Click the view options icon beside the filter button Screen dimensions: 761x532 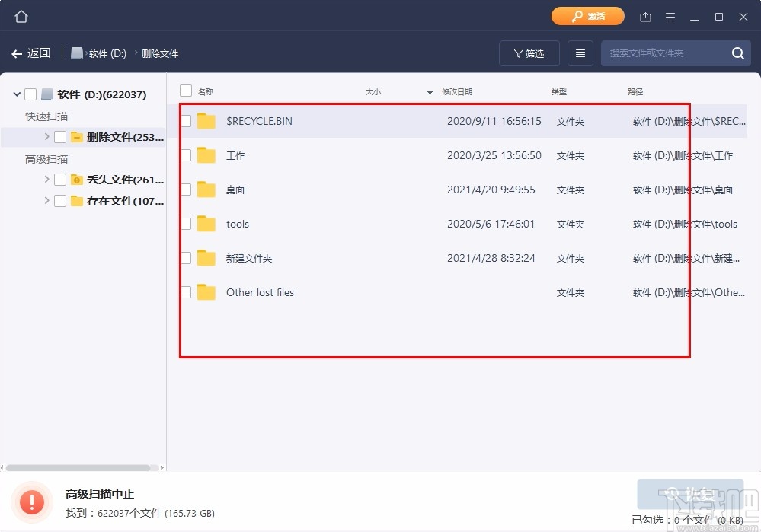pos(580,53)
